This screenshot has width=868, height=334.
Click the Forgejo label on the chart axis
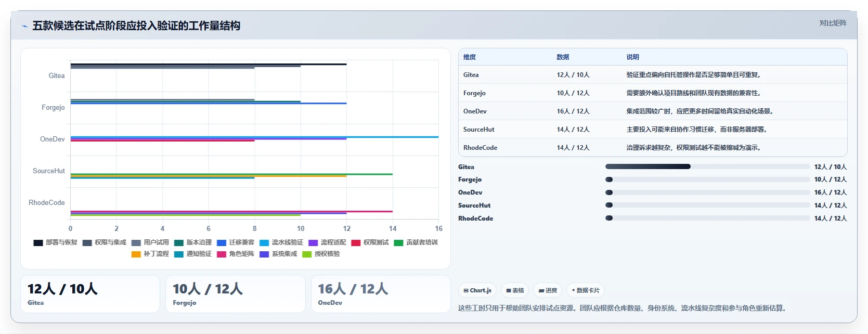53,108
